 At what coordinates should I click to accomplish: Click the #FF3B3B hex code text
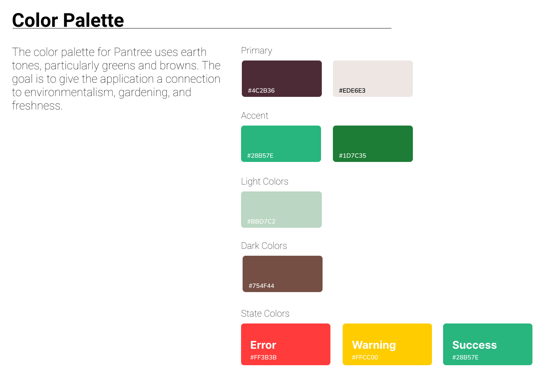point(263,358)
